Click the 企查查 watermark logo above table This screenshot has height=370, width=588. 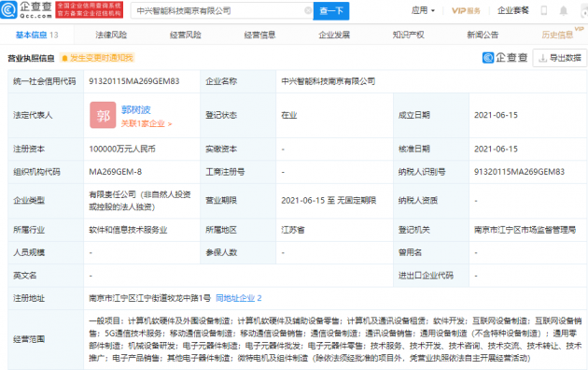(x=505, y=58)
